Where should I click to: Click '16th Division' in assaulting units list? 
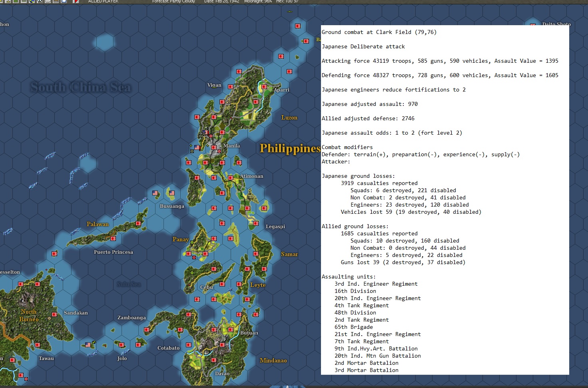point(355,291)
